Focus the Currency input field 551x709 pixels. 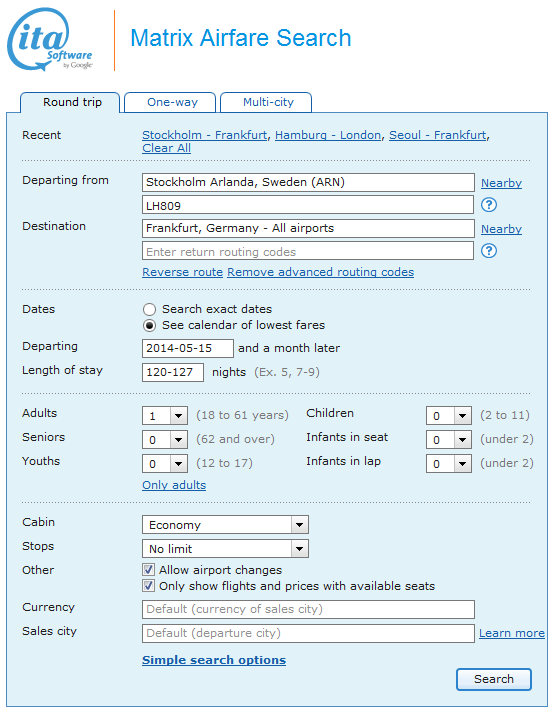point(308,609)
